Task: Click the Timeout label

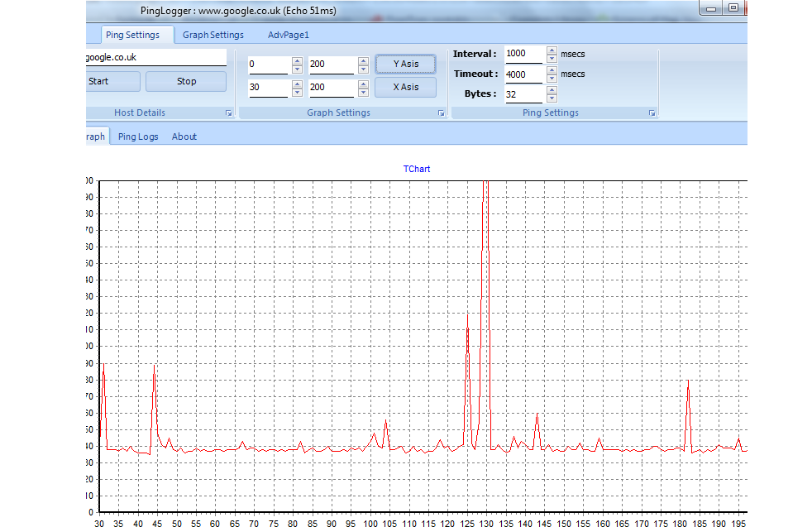Action: tap(476, 74)
